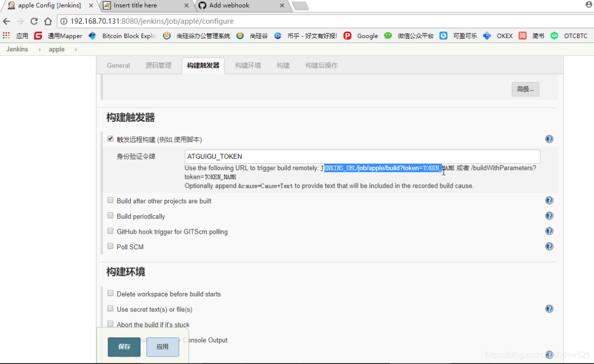This screenshot has width=594, height=364.
Task: Go to Jenkins breadcrumb link
Action: pyautogui.click(x=17, y=49)
